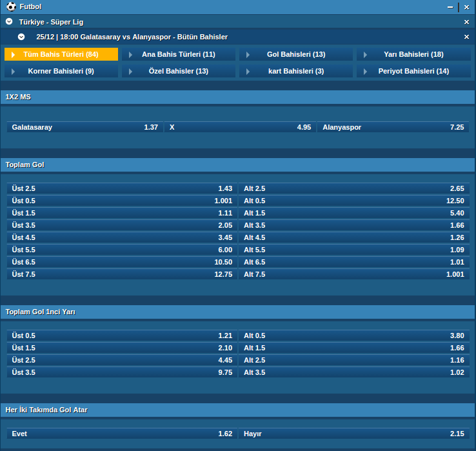Select Hayır at 2.15
The width and height of the screenshot is (476, 451).
(x=354, y=434)
